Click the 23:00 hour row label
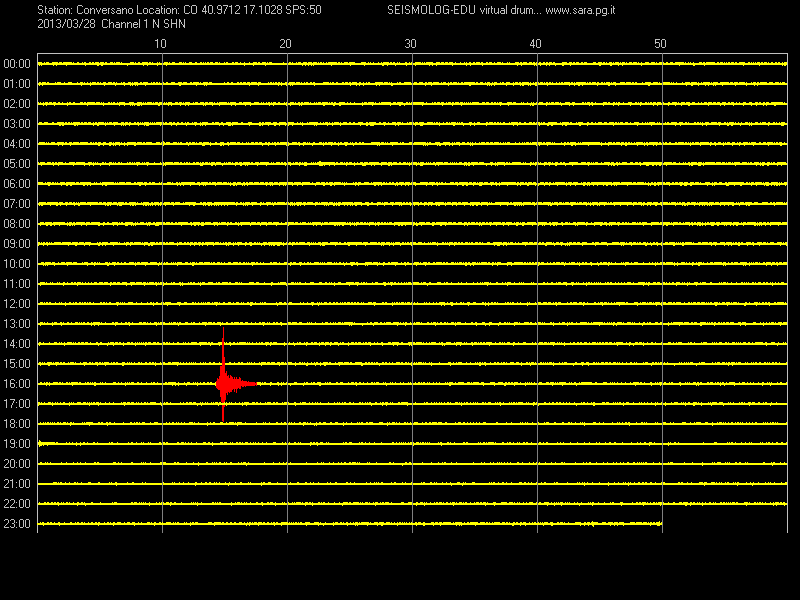Image resolution: width=800 pixels, height=600 pixels. (17, 524)
